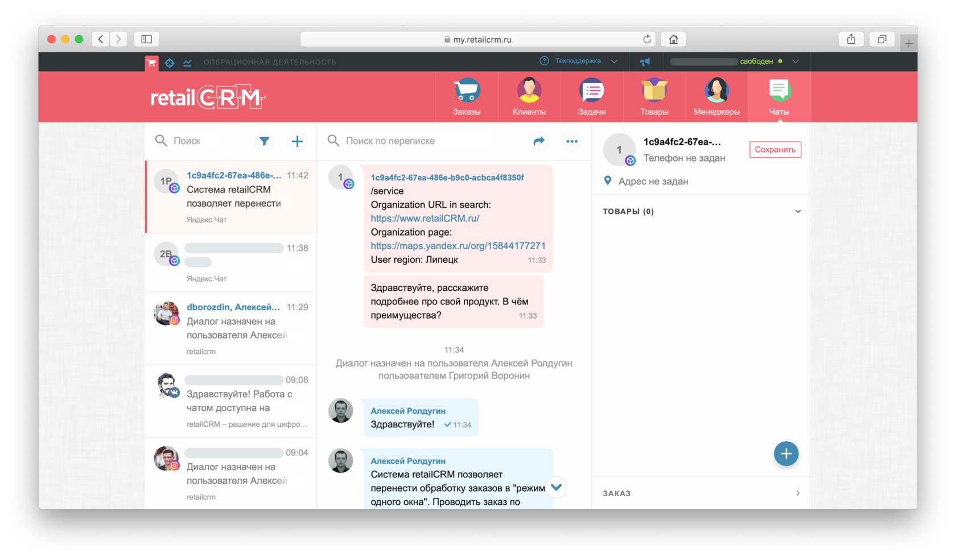Image resolution: width=956 pixels, height=560 pixels.
Task: Click the blue round plus button
Action: 786,454
